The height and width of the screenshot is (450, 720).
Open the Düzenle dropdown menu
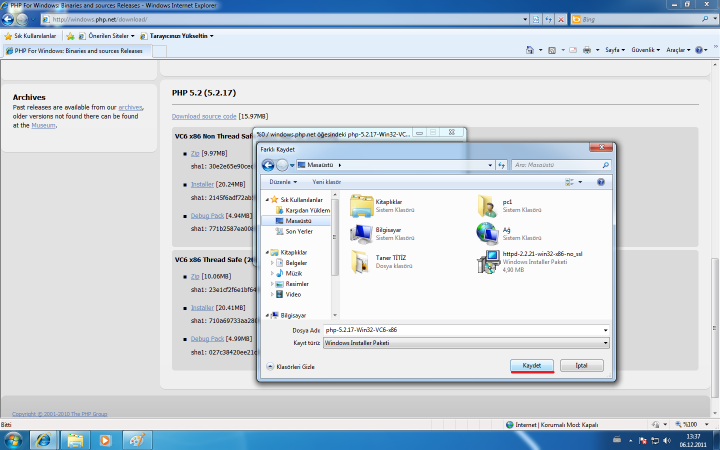283,182
